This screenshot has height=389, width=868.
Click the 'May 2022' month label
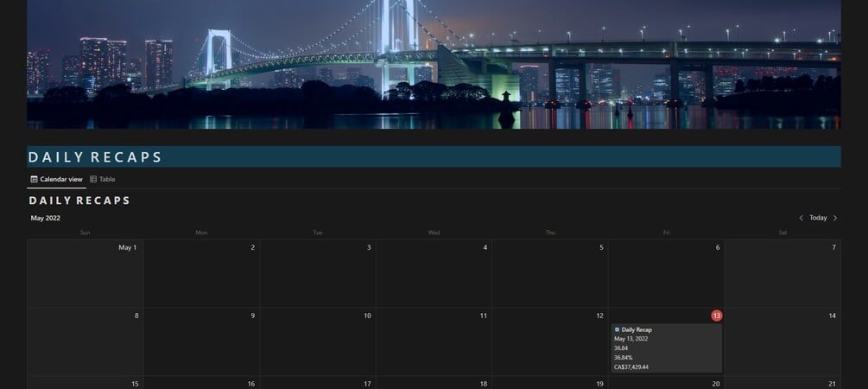(46, 219)
